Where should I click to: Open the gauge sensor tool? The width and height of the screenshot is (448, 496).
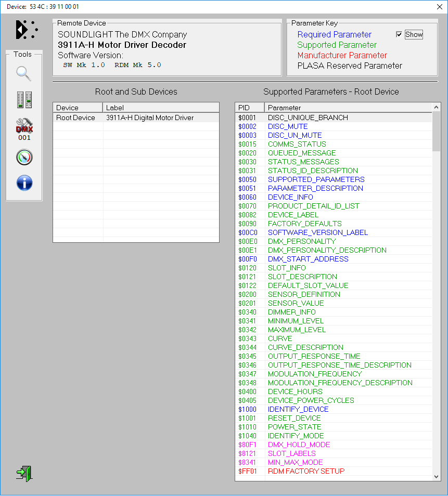tap(24, 157)
